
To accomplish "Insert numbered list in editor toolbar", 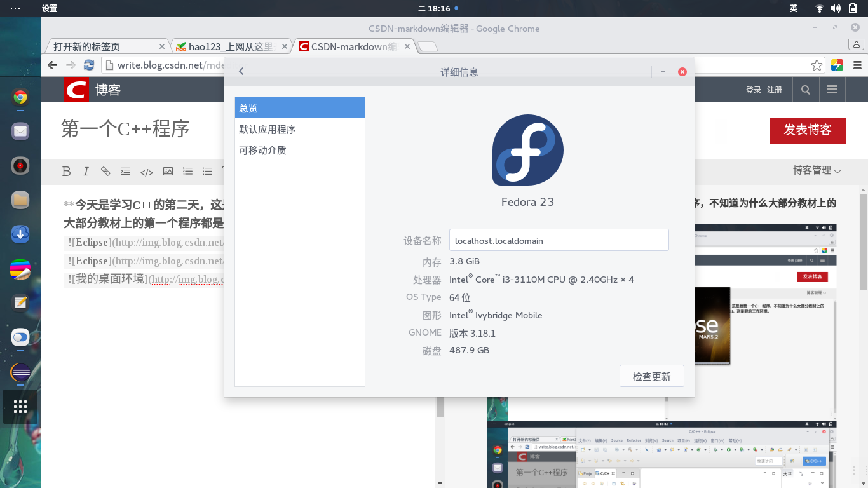I will 187,172.
